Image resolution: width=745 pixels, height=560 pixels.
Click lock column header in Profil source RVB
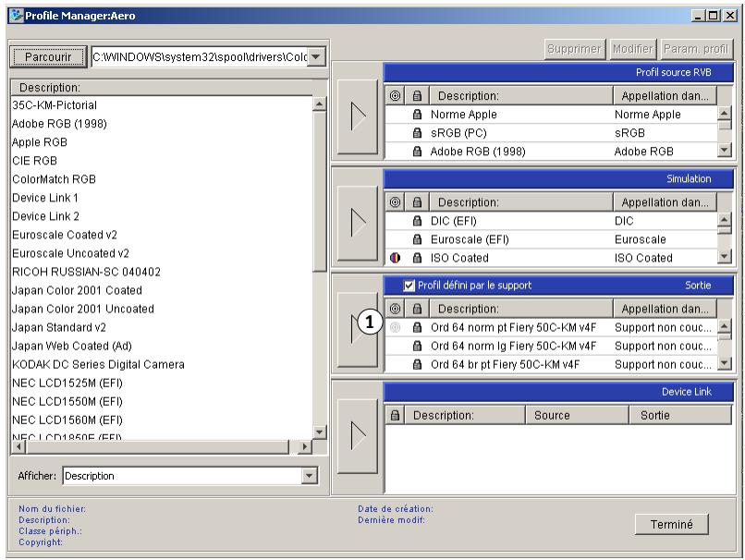(417, 96)
